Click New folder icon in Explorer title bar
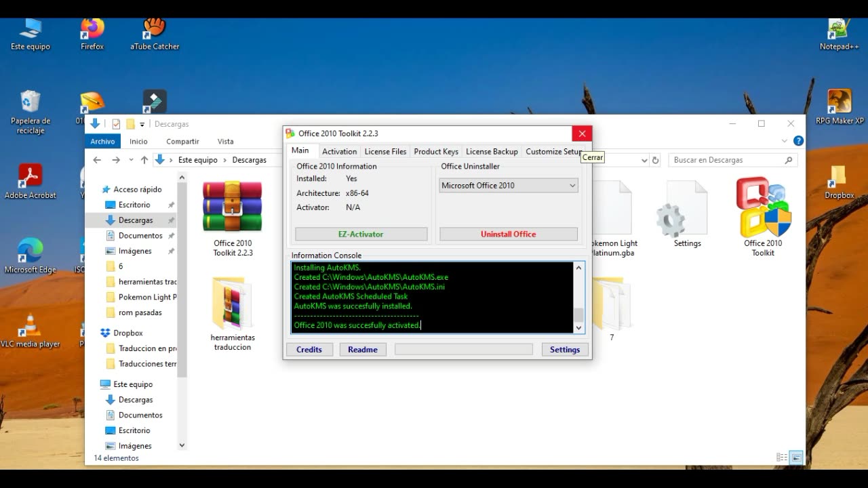This screenshot has height=488, width=868. tap(130, 124)
